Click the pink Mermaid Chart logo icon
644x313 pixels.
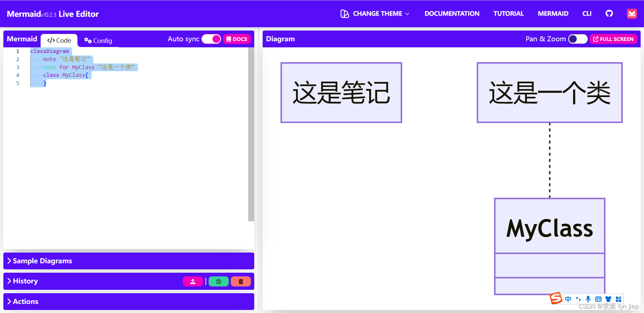632,13
